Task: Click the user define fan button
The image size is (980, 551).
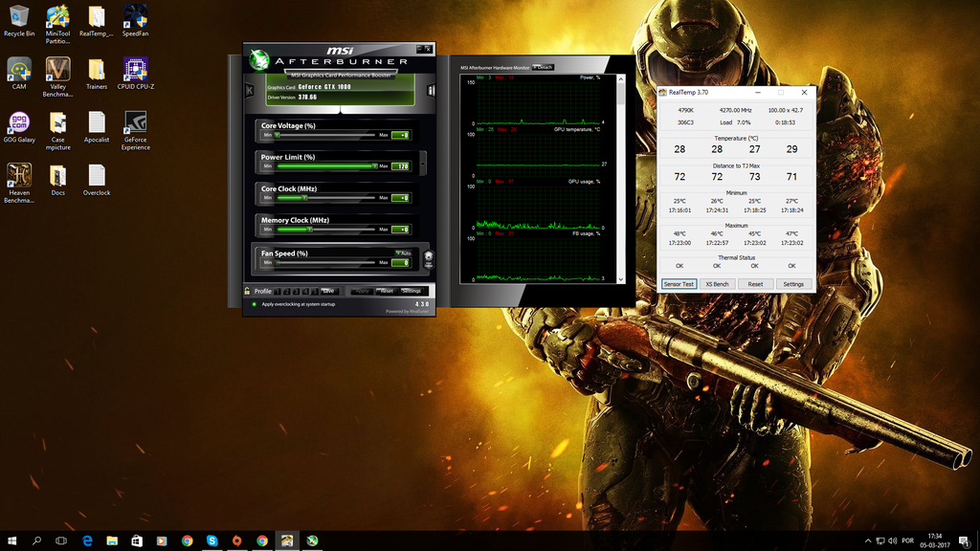Action: pyautogui.click(x=428, y=258)
